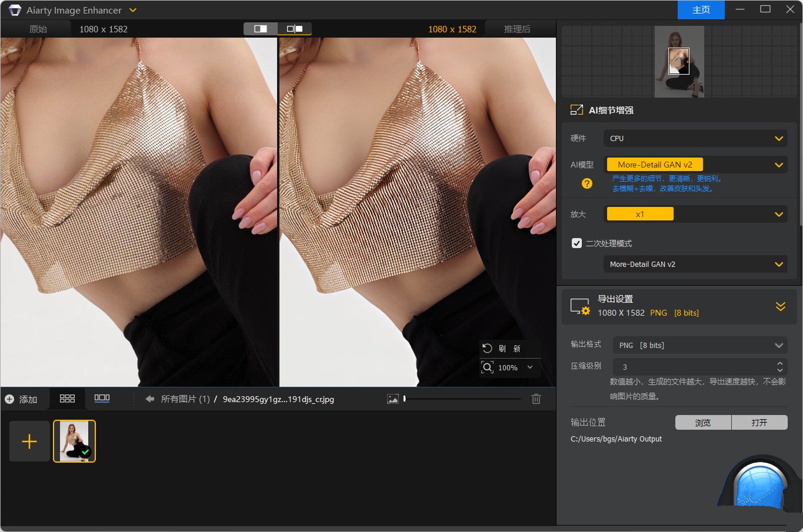This screenshot has width=803, height=532.
Task: Click the Aiarty Image Enhancer logo icon
Action: 15,10
